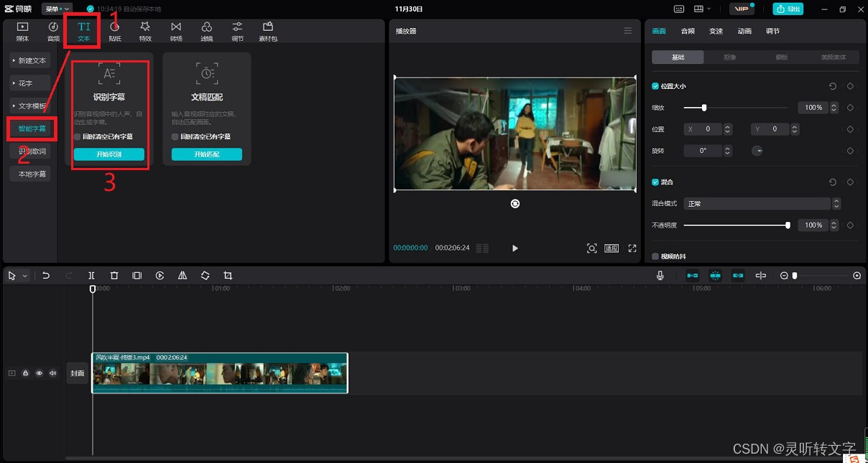This screenshot has width=868, height=463.
Task: Open the player panel hamburger menu
Action: 627,31
